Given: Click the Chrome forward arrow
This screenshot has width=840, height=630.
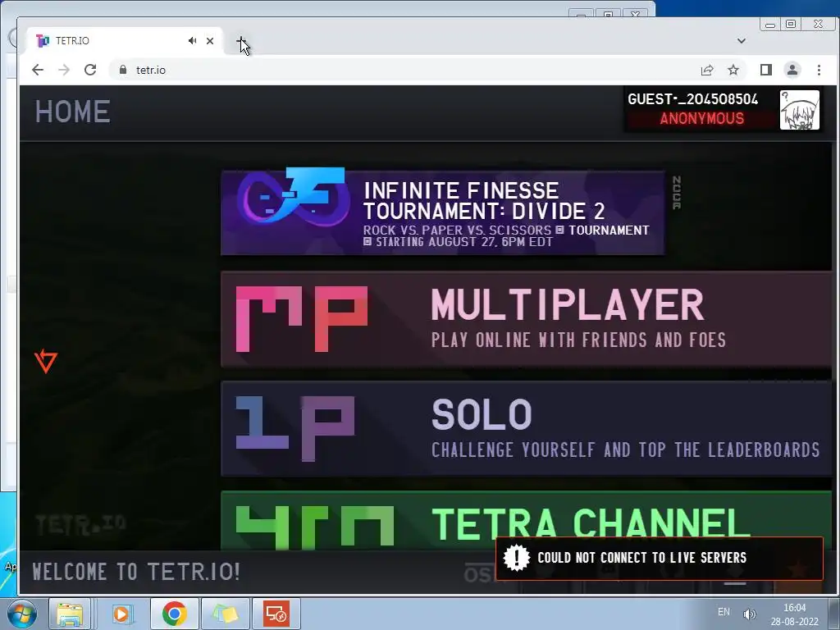Looking at the screenshot, I should coord(64,70).
